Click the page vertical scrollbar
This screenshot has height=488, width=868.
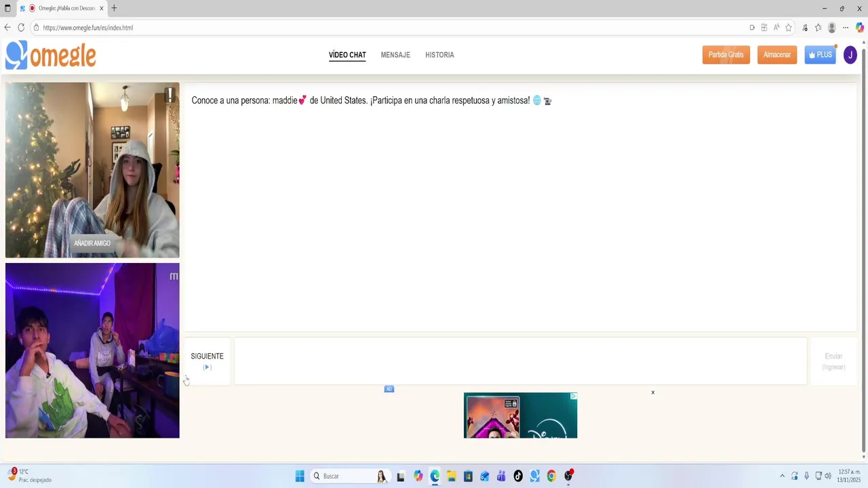(x=863, y=251)
